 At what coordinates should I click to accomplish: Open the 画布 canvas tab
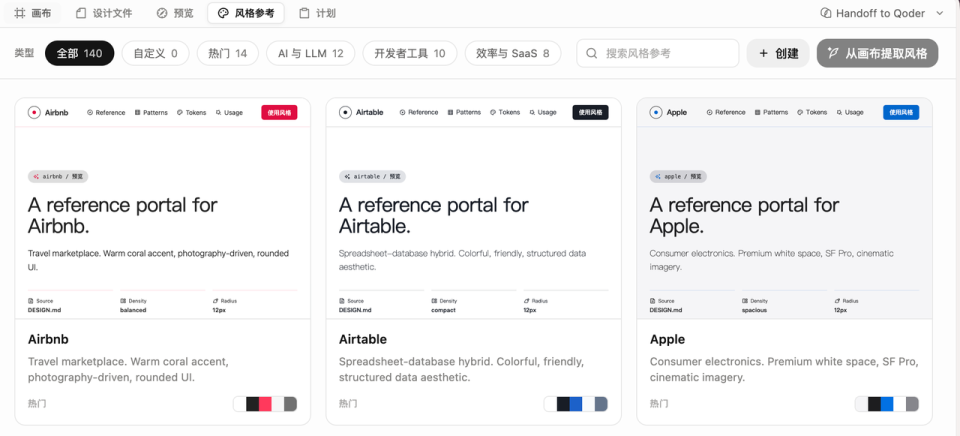(33, 13)
